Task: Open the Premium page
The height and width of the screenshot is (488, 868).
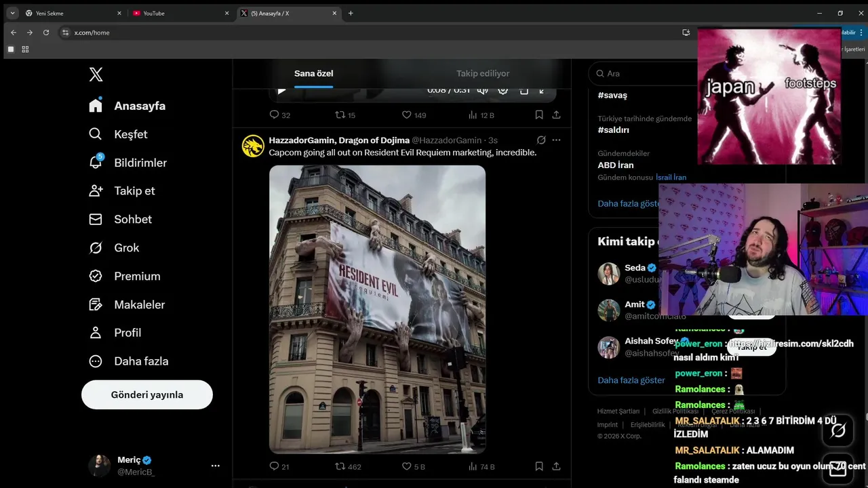Action: click(125, 277)
